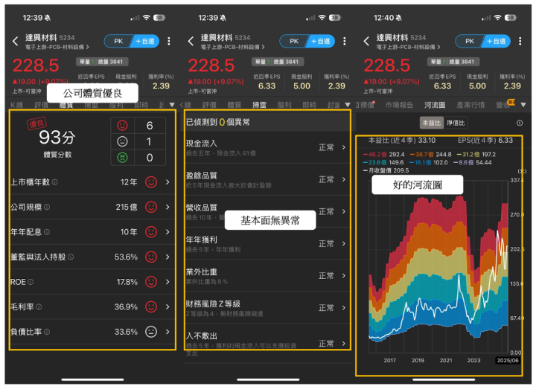Tap the neutral face icon in the 負債比率 row

click(x=151, y=332)
